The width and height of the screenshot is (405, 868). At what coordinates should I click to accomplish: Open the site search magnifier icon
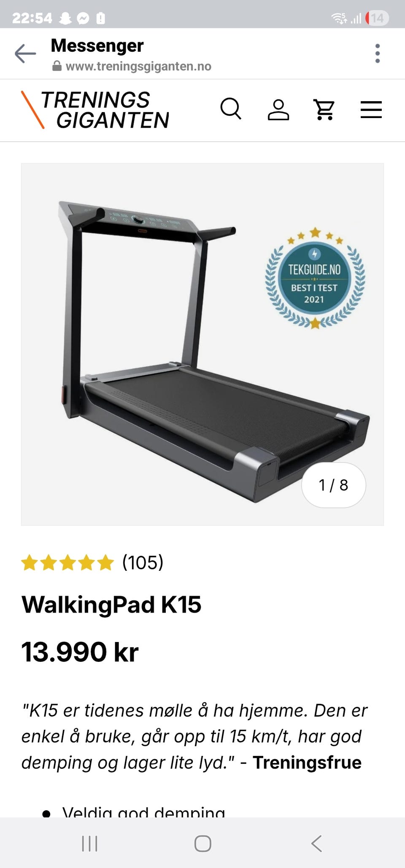[x=231, y=110]
